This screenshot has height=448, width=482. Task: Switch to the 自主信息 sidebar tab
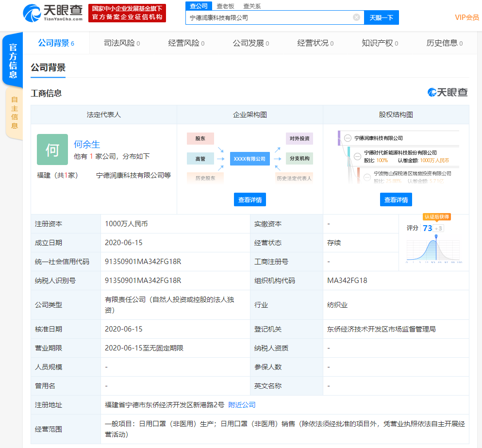(14, 112)
